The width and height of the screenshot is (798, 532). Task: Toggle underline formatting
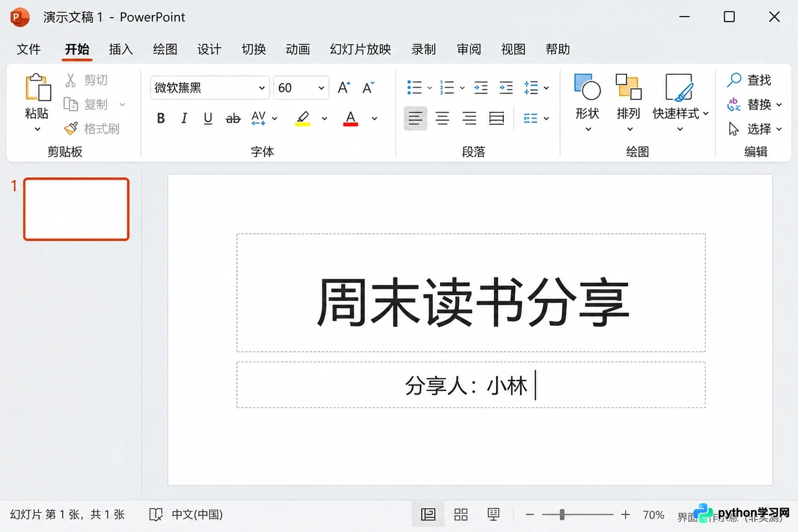coord(208,118)
